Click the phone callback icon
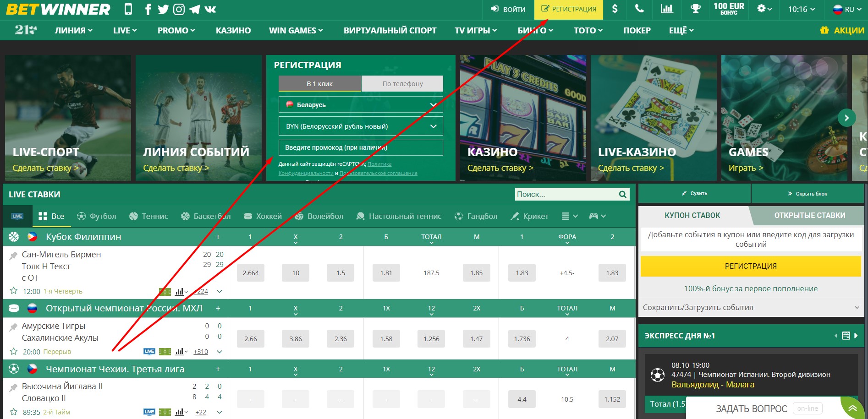Viewport: 868px width, 419px height. coord(639,9)
